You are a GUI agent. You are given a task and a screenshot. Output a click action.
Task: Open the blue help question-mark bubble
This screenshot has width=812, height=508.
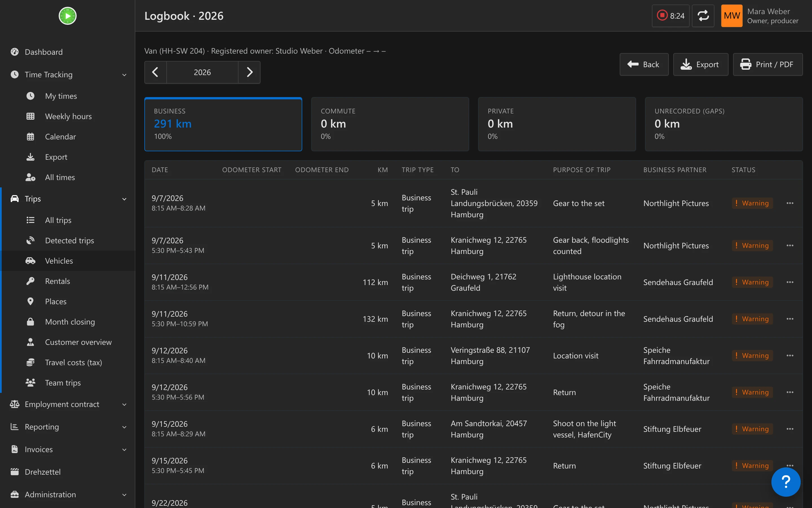pos(786,482)
